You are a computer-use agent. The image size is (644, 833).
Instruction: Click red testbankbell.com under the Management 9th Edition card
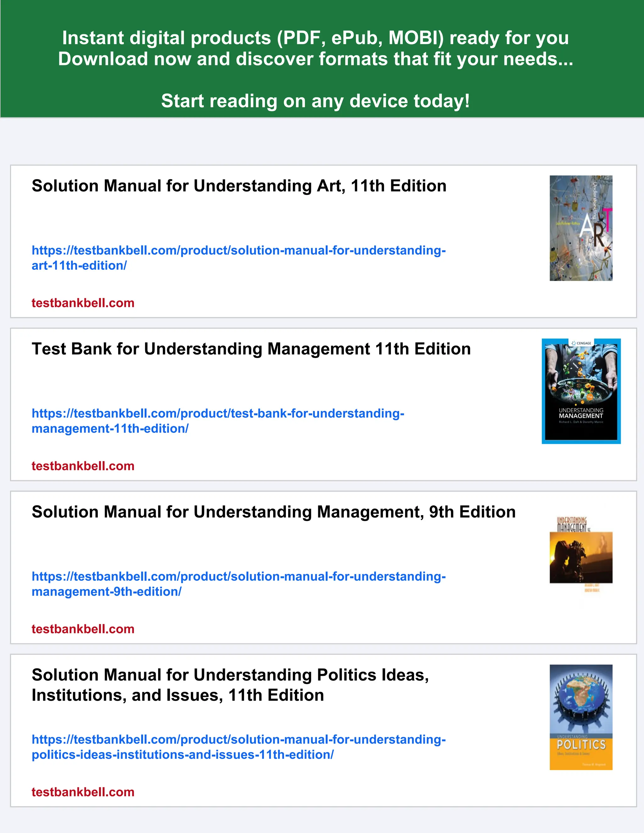(83, 629)
